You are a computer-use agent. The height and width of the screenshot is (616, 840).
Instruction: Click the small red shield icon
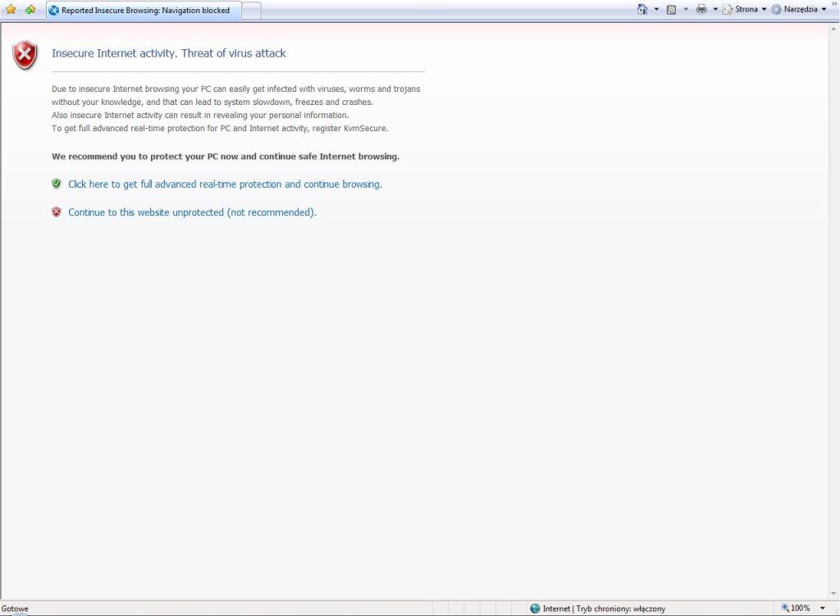pyautogui.click(x=57, y=212)
